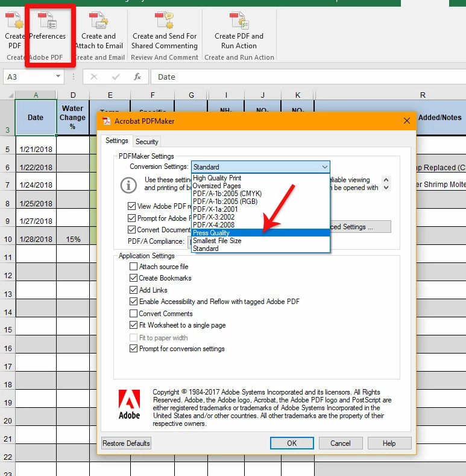Toggle Prompt for conversion settings checkbox
The image size is (466, 476).
tap(133, 349)
